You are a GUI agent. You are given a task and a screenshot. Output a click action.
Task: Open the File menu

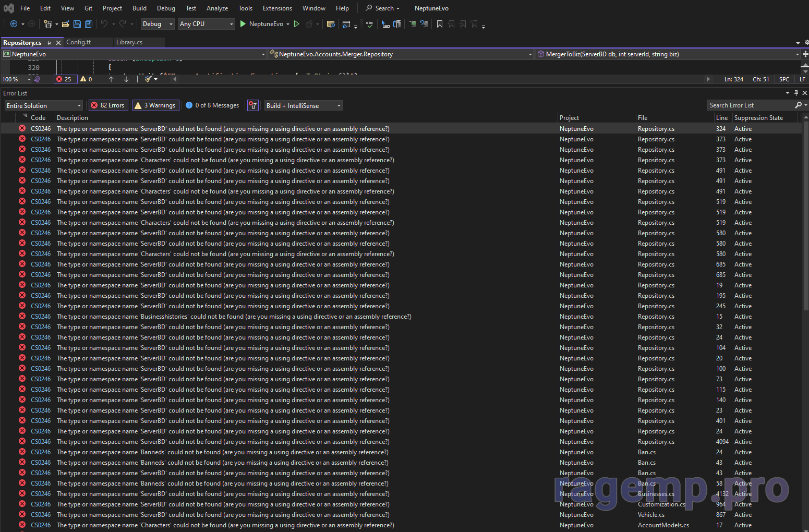(25, 8)
